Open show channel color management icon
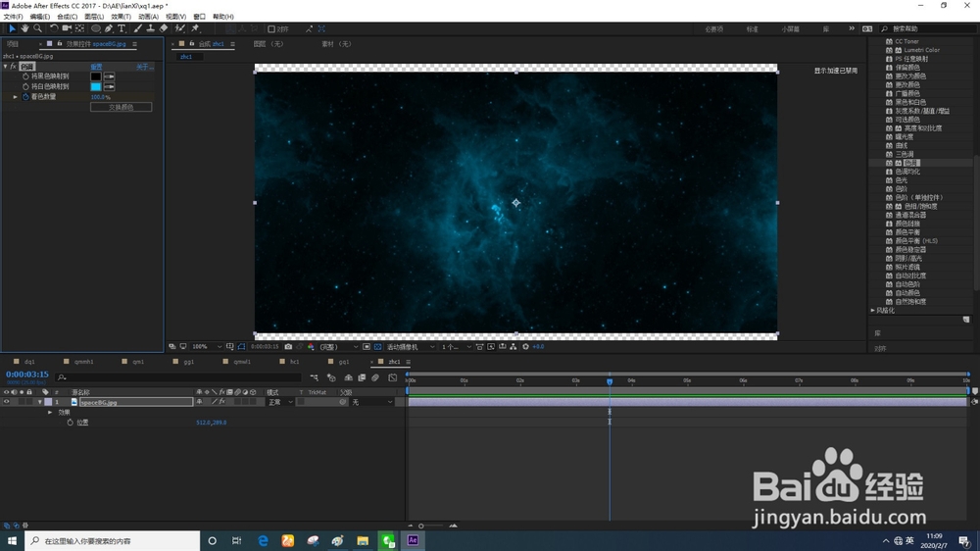 pyautogui.click(x=311, y=346)
